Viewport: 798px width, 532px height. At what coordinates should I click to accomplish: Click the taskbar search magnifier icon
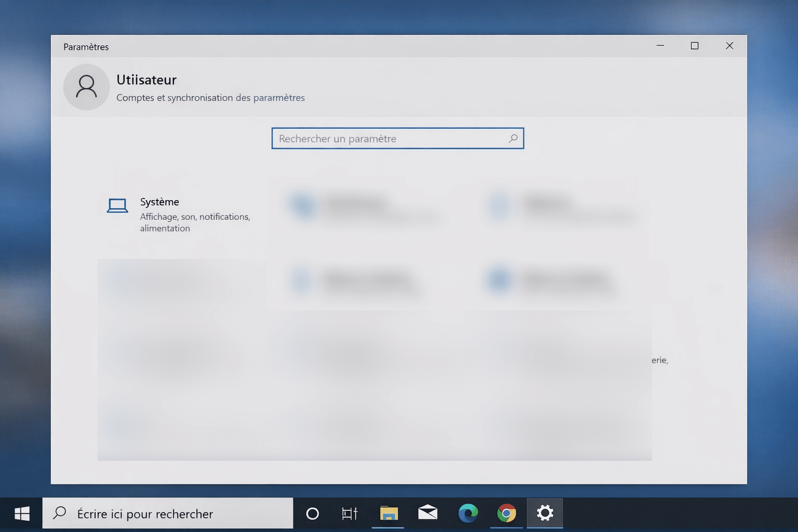coord(60,513)
